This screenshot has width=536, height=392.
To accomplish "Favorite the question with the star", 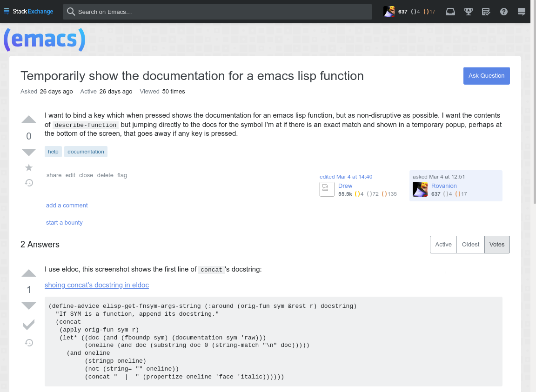I will click(x=28, y=167).
